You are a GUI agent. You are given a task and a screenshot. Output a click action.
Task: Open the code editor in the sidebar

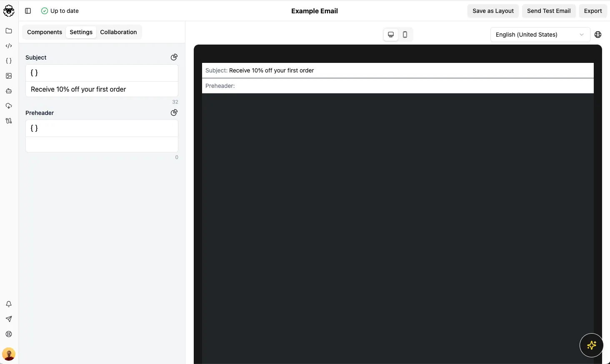point(9,46)
